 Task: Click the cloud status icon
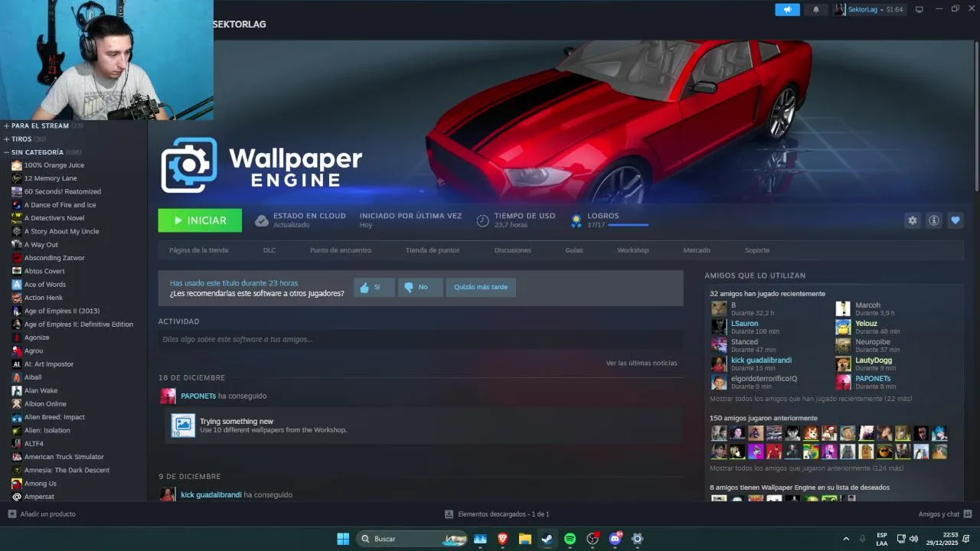coord(262,220)
